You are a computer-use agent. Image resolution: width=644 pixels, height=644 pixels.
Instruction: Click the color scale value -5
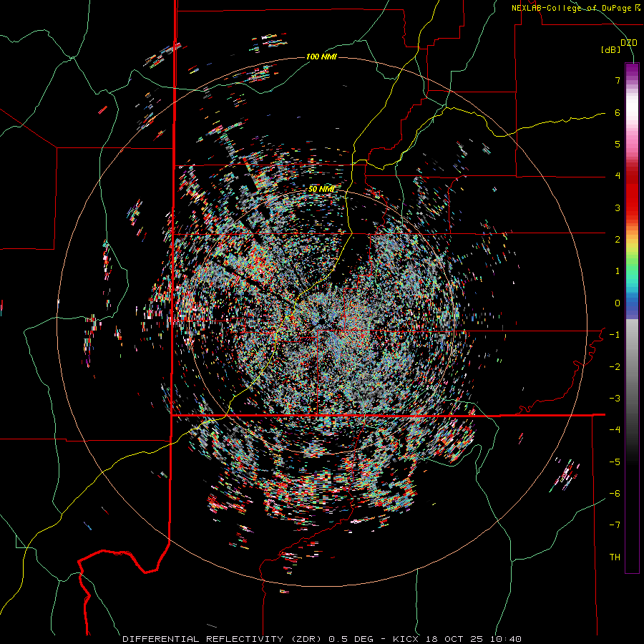click(x=615, y=462)
